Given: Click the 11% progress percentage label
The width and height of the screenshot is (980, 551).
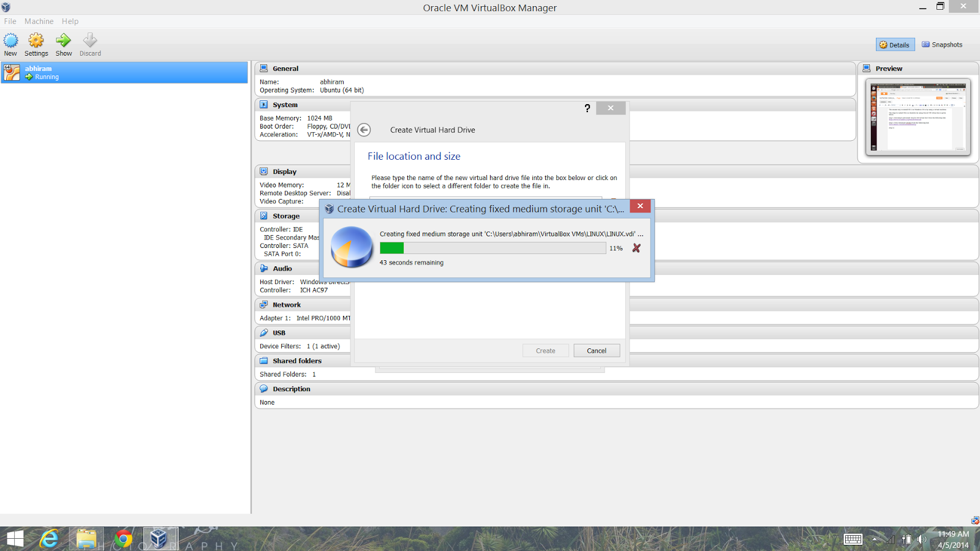Looking at the screenshot, I should coord(616,249).
